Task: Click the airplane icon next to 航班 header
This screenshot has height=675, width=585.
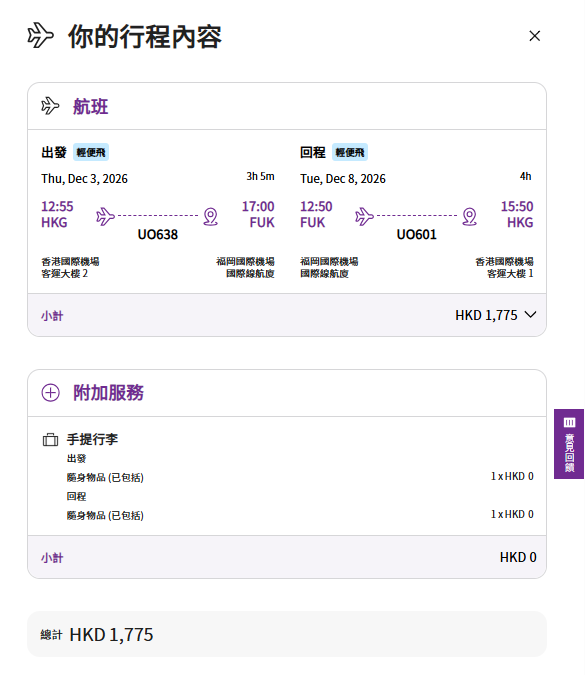Action: point(50,106)
